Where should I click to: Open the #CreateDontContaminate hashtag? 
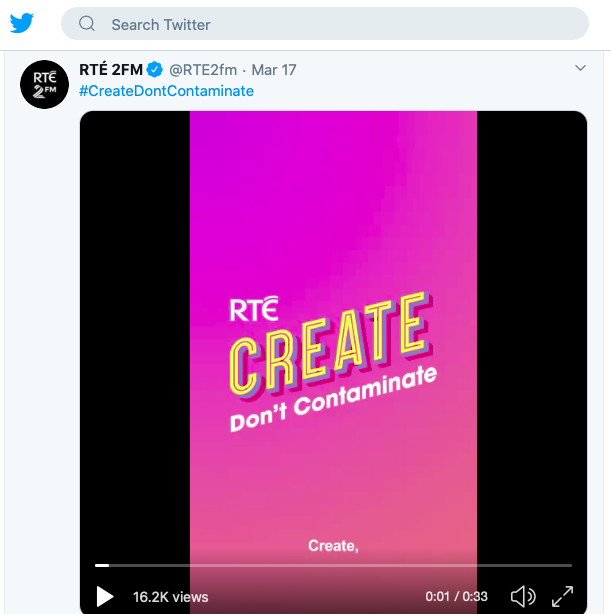pos(166,91)
